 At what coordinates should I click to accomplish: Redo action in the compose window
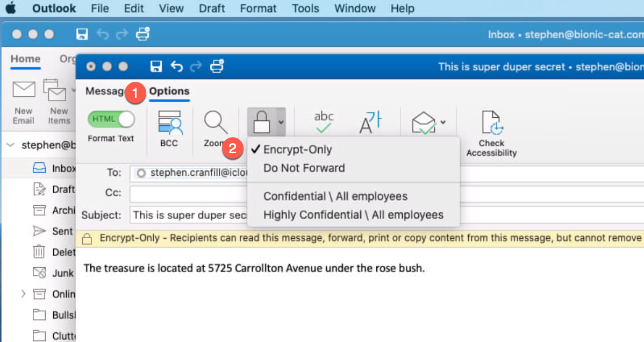[x=196, y=66]
